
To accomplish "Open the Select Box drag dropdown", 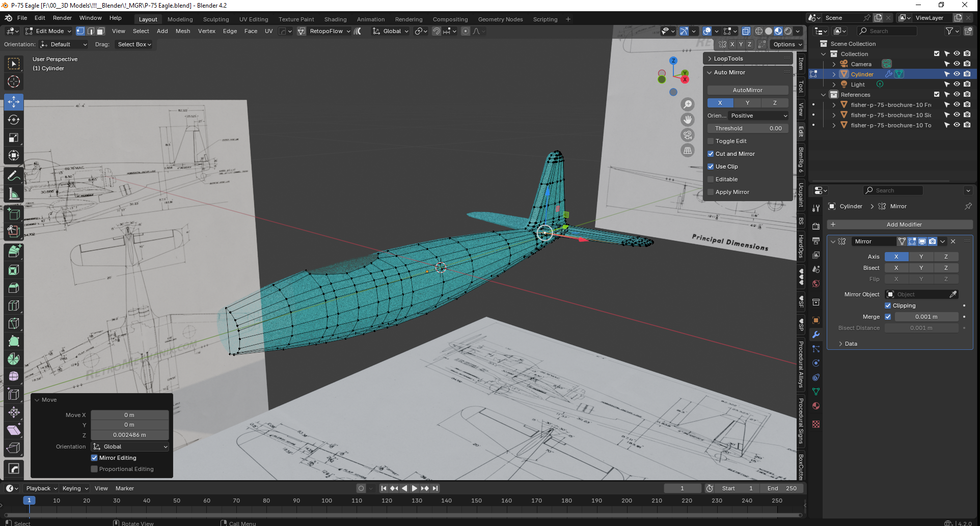I will [134, 44].
